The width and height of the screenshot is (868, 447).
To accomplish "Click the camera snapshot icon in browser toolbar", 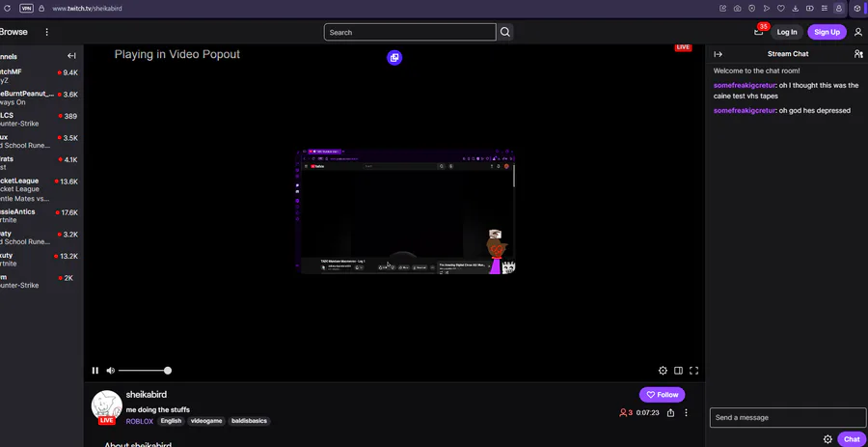I will coord(738,9).
